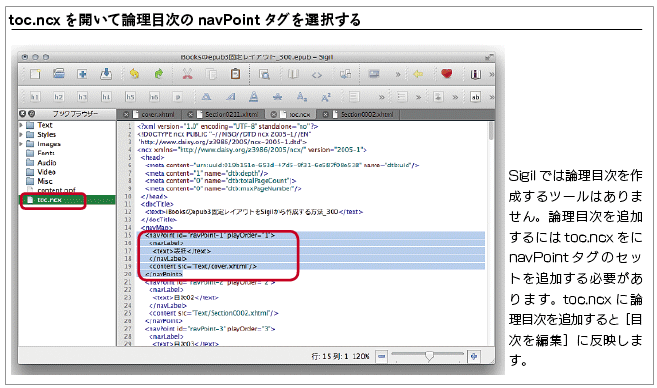Redo the edit with green arrow

pos(158,74)
